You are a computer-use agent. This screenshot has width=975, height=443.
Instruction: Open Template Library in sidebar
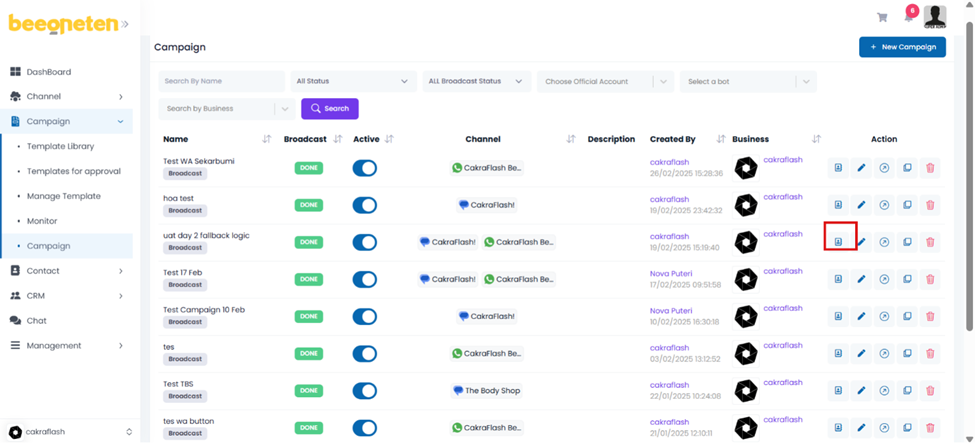point(60,146)
